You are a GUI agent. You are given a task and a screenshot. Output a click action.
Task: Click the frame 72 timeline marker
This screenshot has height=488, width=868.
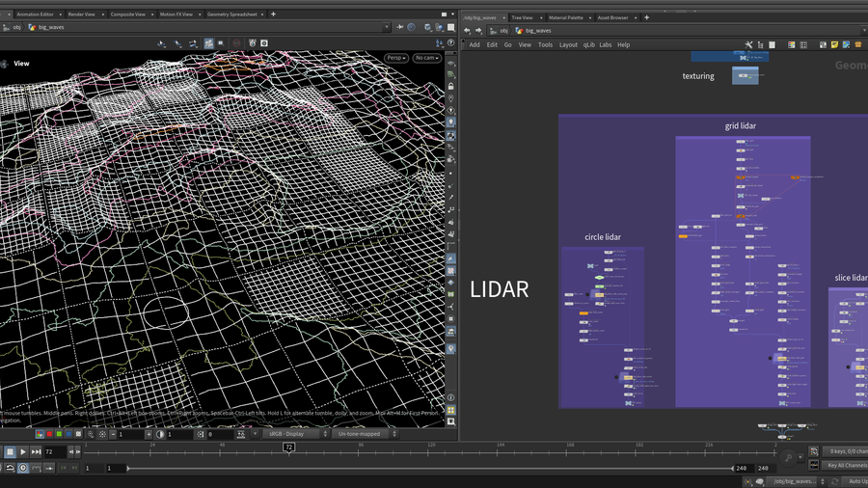288,447
